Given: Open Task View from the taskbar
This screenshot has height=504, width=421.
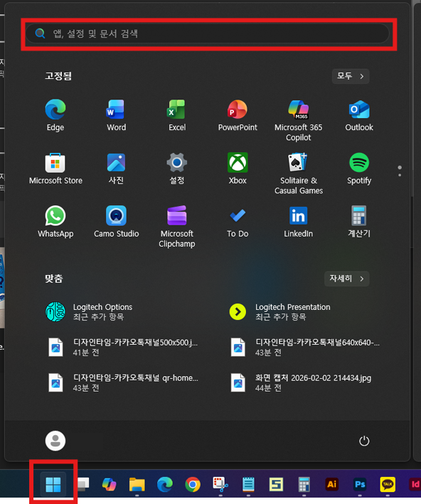Looking at the screenshot, I should click(83, 484).
